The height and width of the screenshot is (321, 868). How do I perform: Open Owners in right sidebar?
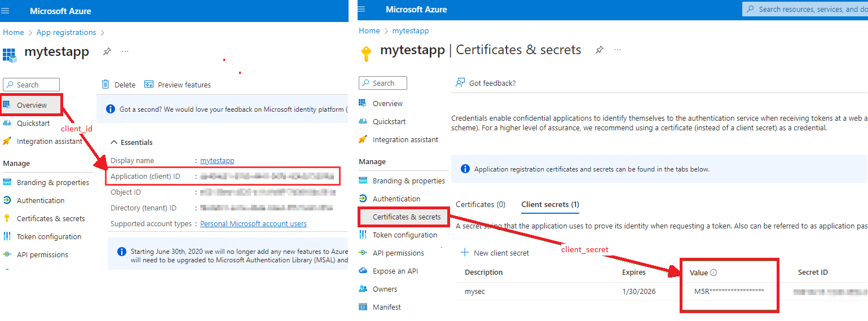pyautogui.click(x=385, y=289)
